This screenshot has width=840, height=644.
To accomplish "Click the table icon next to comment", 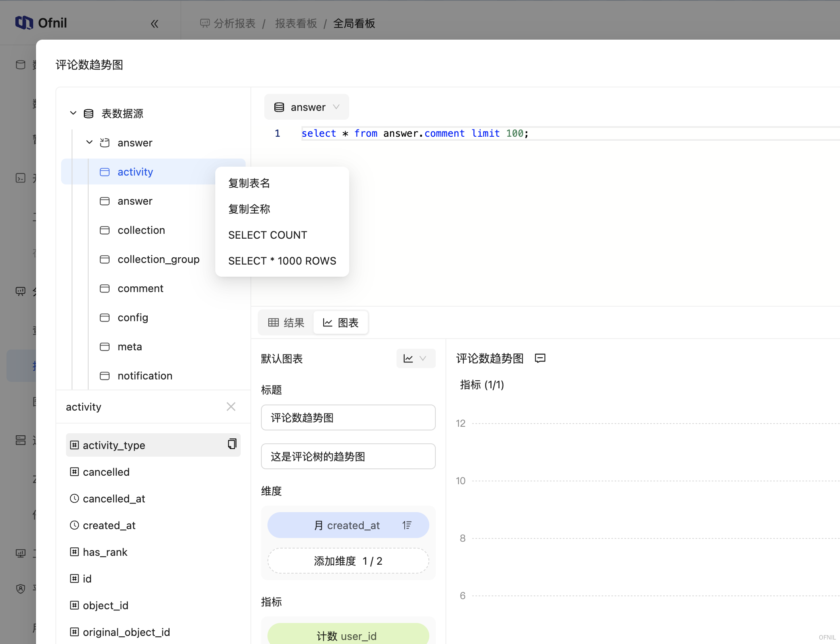I will (105, 288).
